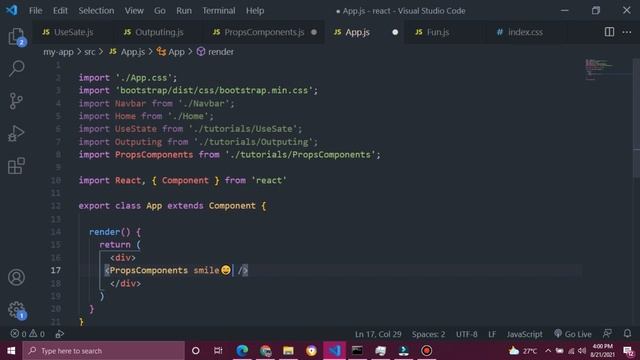
Task: Click Ln 17, Col 29 in status bar
Action: coord(378,334)
